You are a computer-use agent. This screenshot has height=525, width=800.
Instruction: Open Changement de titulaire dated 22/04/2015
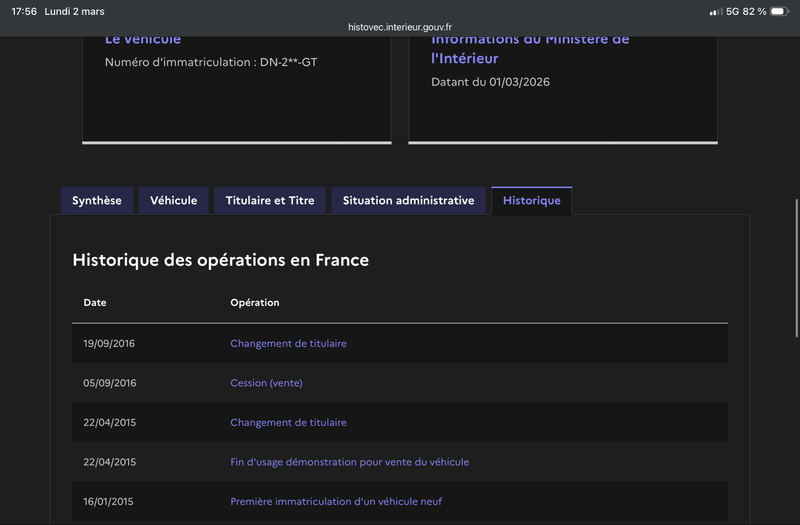(288, 423)
